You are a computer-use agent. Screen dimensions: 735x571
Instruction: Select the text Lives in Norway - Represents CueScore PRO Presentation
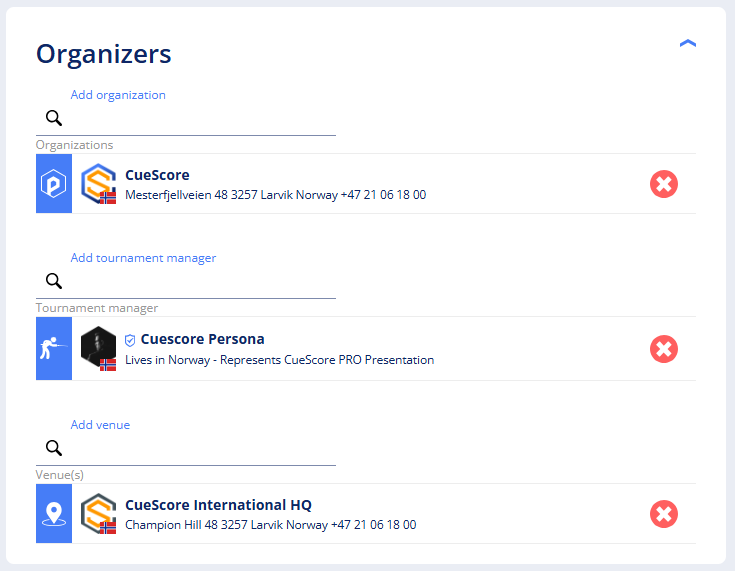tap(279, 360)
